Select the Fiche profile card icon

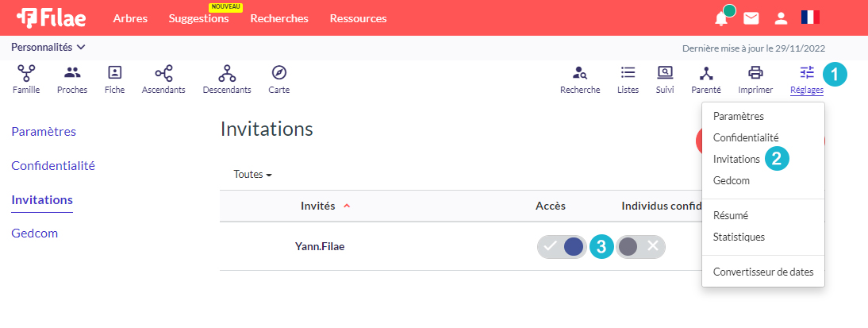(114, 72)
